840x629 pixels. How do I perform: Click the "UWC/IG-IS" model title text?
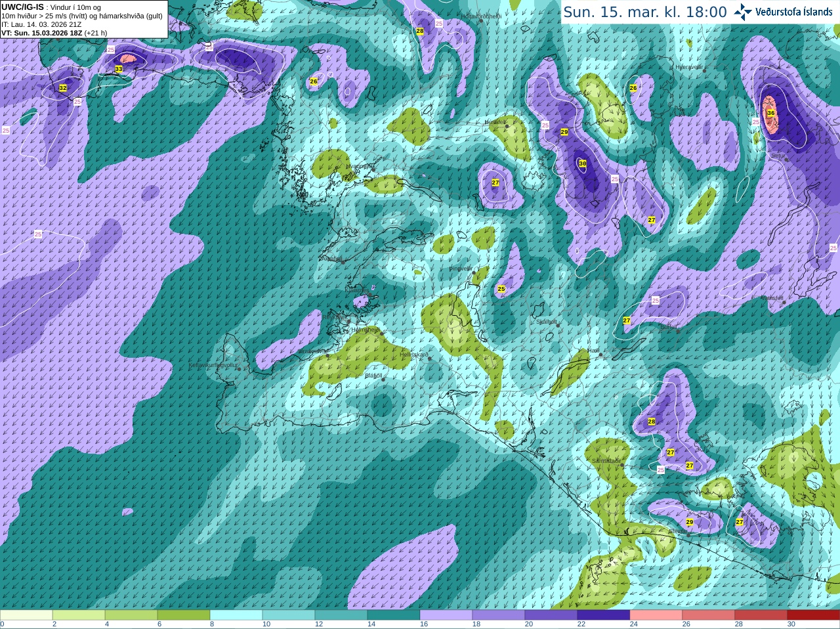tap(23, 7)
